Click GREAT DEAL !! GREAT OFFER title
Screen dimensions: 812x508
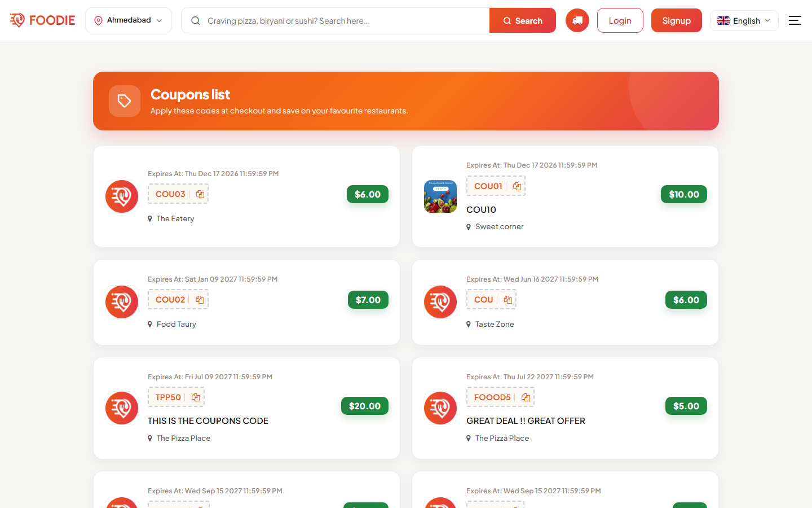point(526,421)
